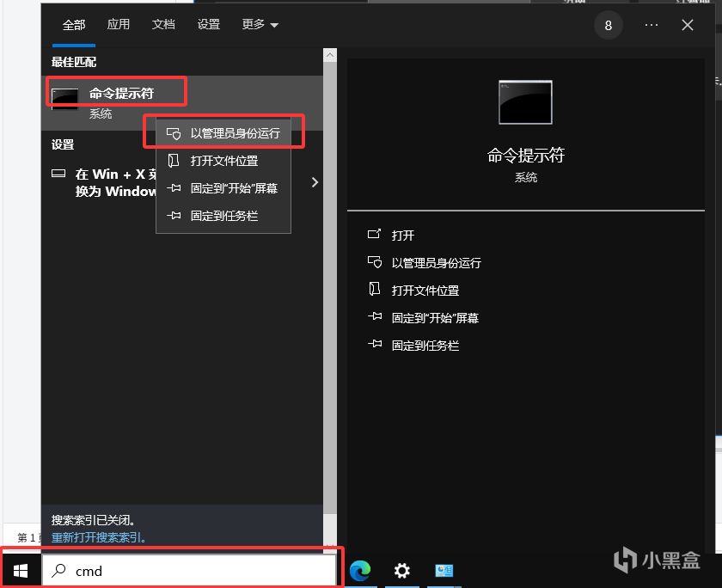This screenshot has height=588, width=722.
Task: Choose 固定到"开始"屏幕 in context menu
Action: (223, 188)
